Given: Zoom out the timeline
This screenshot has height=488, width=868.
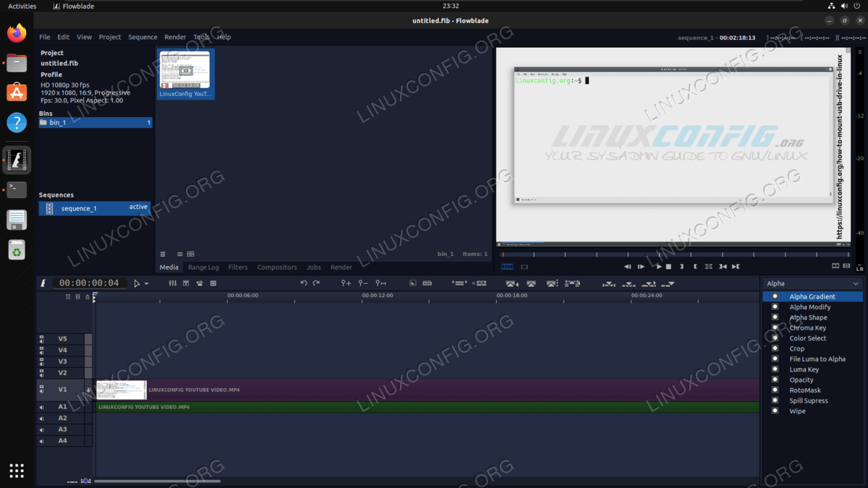Looking at the screenshot, I should (x=363, y=283).
